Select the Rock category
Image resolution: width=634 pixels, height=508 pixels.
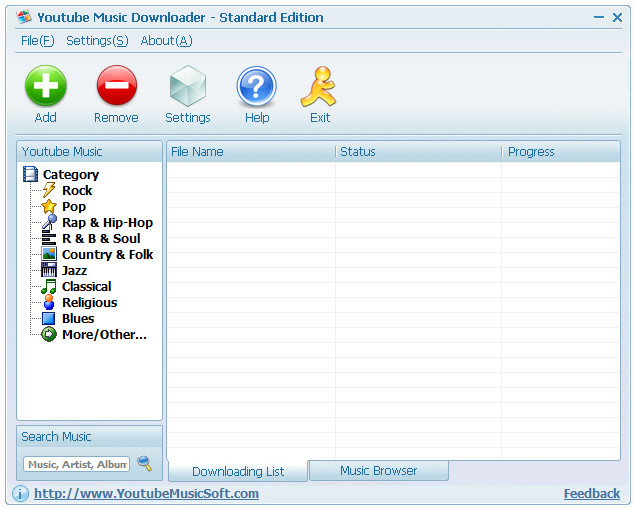(x=77, y=190)
